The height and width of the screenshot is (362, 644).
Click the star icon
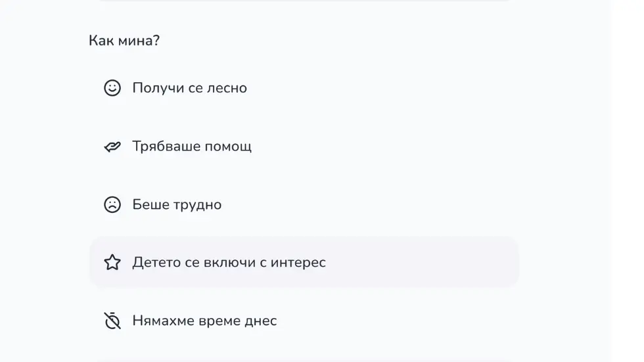(x=112, y=263)
